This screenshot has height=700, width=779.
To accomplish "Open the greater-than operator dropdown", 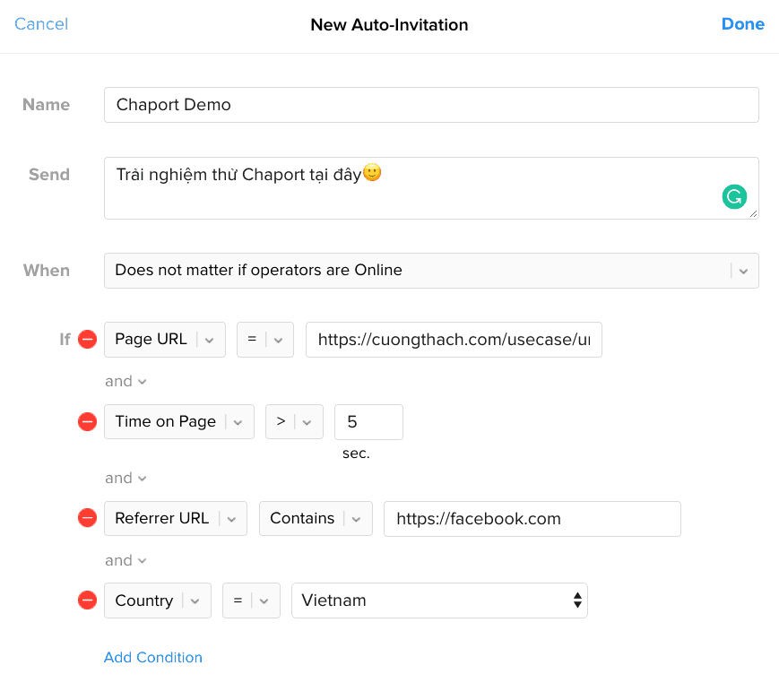I will pos(294,422).
